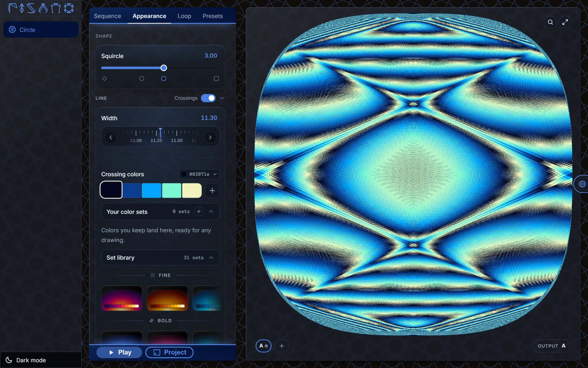
Task: Switch to the Presets tab
Action: (x=213, y=16)
